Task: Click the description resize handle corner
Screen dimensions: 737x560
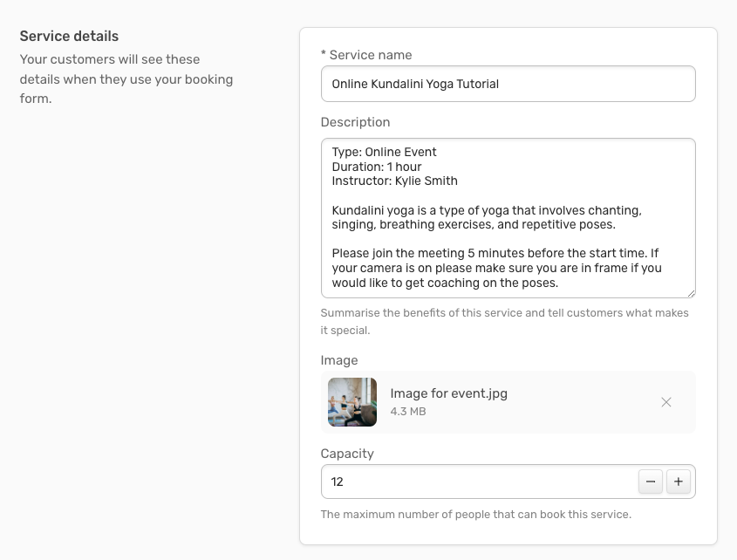Action: coord(691,293)
